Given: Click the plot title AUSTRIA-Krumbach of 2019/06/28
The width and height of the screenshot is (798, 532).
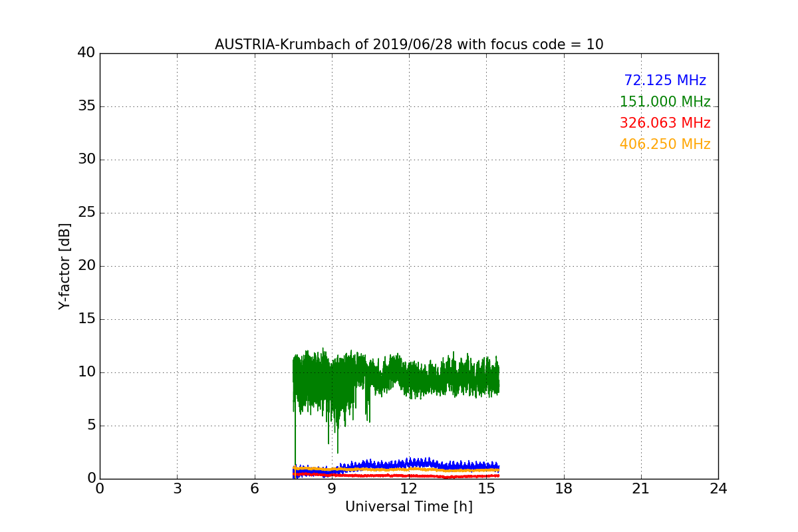Looking at the screenshot, I should pos(409,45).
